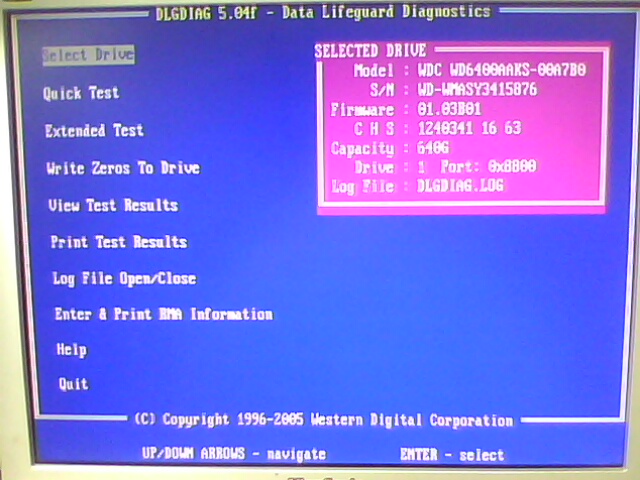Click the ENTER - select hint
The height and width of the screenshot is (480, 640).
coord(452,455)
